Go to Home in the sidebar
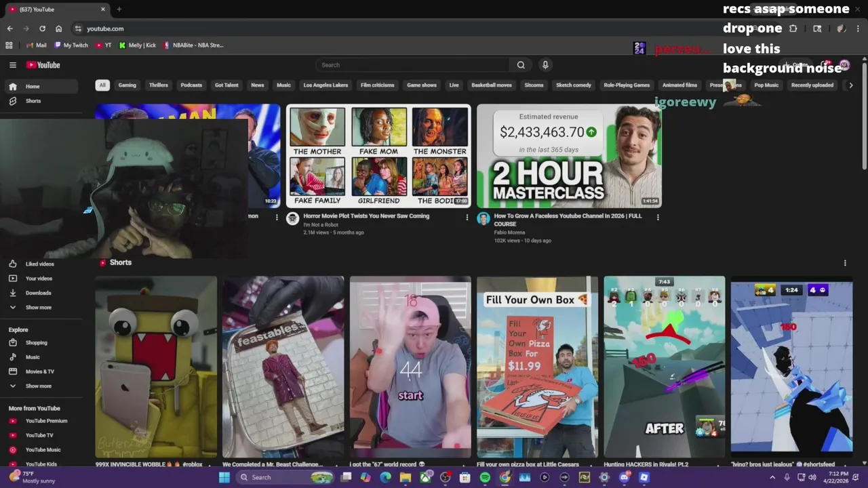Viewport: 868px width, 488px height. tap(41, 87)
